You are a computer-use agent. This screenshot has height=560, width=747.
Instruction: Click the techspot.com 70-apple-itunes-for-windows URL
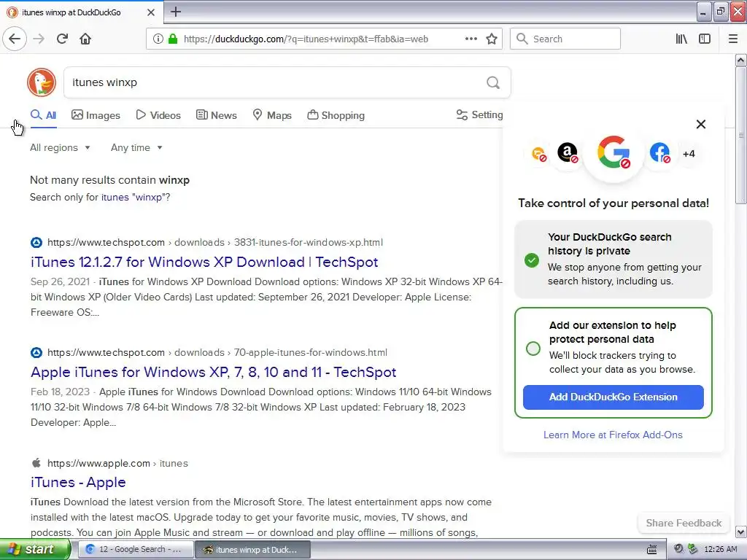pos(217,352)
